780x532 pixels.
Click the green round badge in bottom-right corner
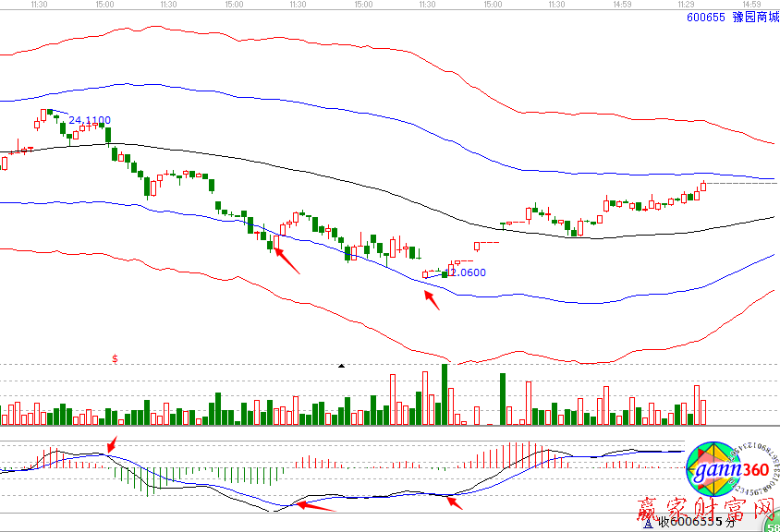click(x=774, y=526)
